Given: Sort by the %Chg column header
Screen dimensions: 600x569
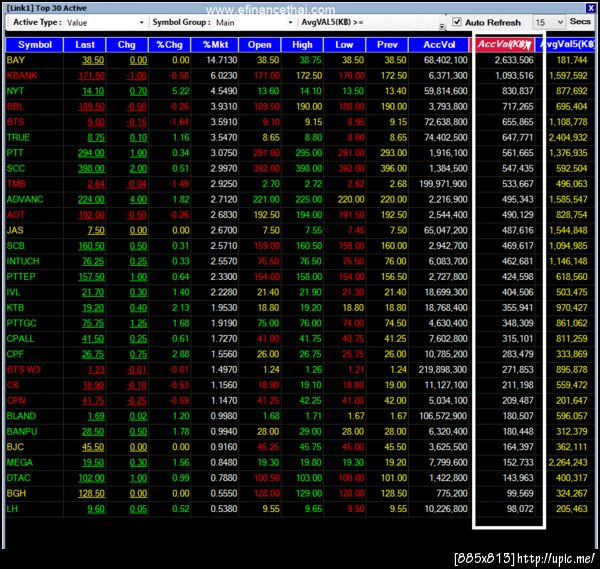Looking at the screenshot, I should (169, 45).
